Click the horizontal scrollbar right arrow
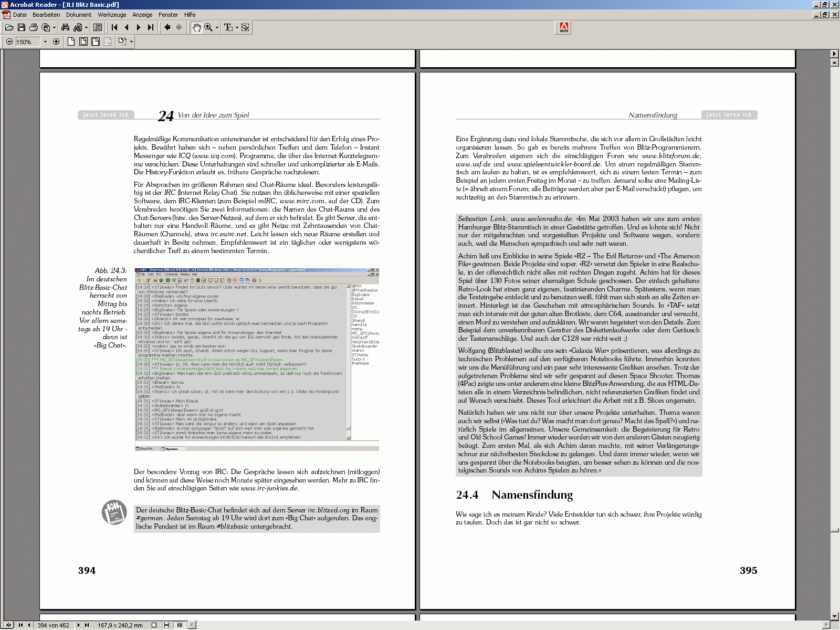This screenshot has width=840, height=630. pyautogui.click(x=826, y=625)
